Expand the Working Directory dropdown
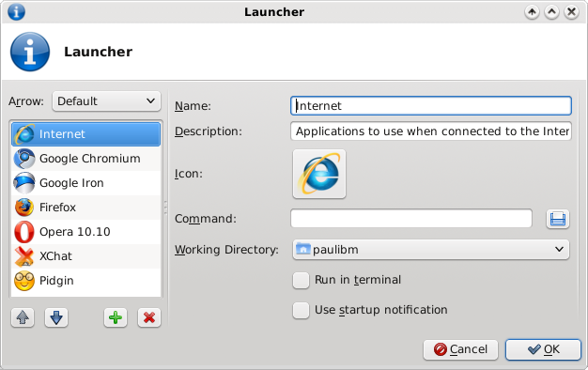 tap(431, 250)
